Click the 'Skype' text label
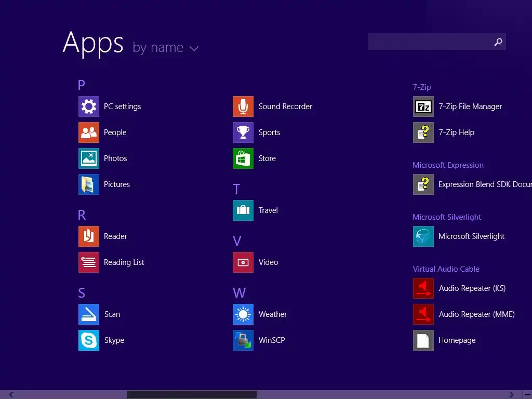This screenshot has width=532, height=399. coord(114,340)
